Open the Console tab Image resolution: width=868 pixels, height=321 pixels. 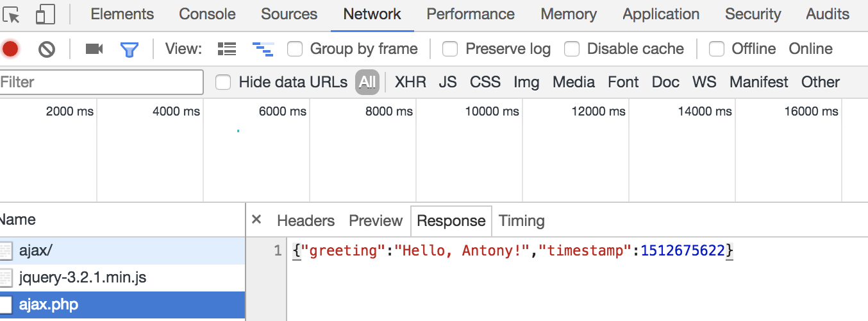(207, 14)
